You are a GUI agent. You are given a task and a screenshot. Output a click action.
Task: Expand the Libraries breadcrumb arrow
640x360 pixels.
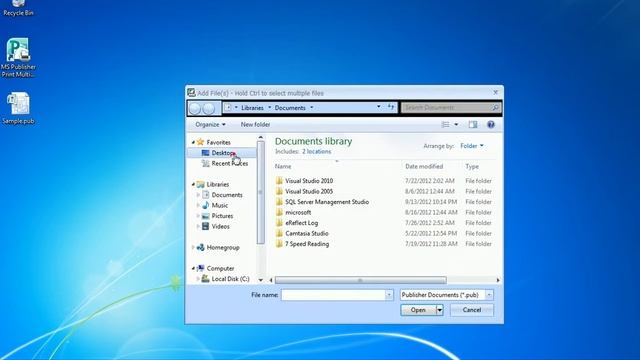tap(269, 108)
